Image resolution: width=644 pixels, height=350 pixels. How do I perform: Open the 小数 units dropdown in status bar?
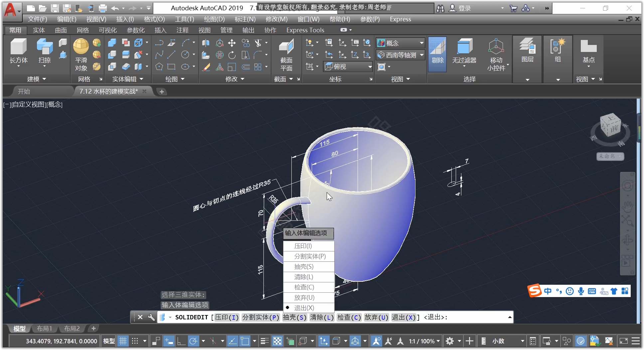[x=508, y=341]
